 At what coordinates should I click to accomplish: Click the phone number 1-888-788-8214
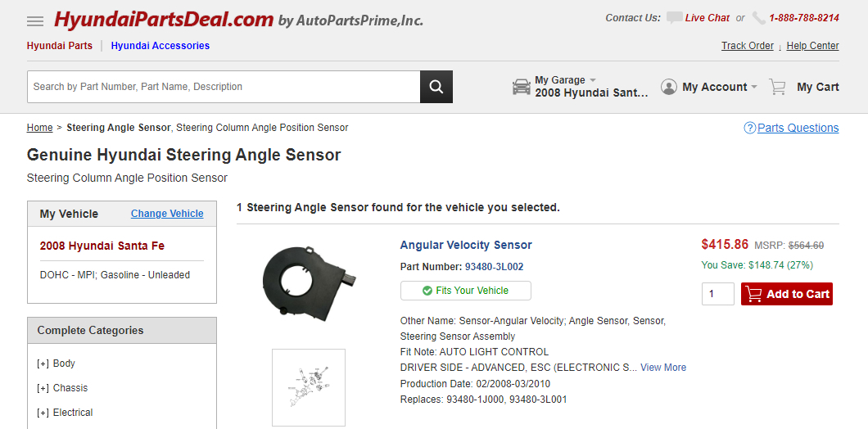pyautogui.click(x=803, y=18)
